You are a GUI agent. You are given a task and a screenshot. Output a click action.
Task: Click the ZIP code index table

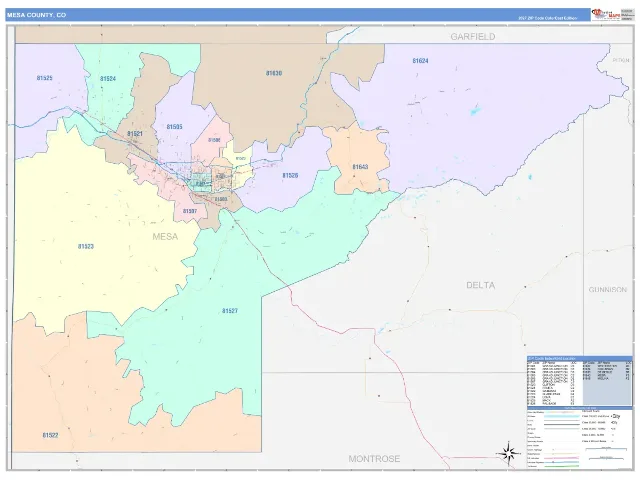click(x=580, y=381)
